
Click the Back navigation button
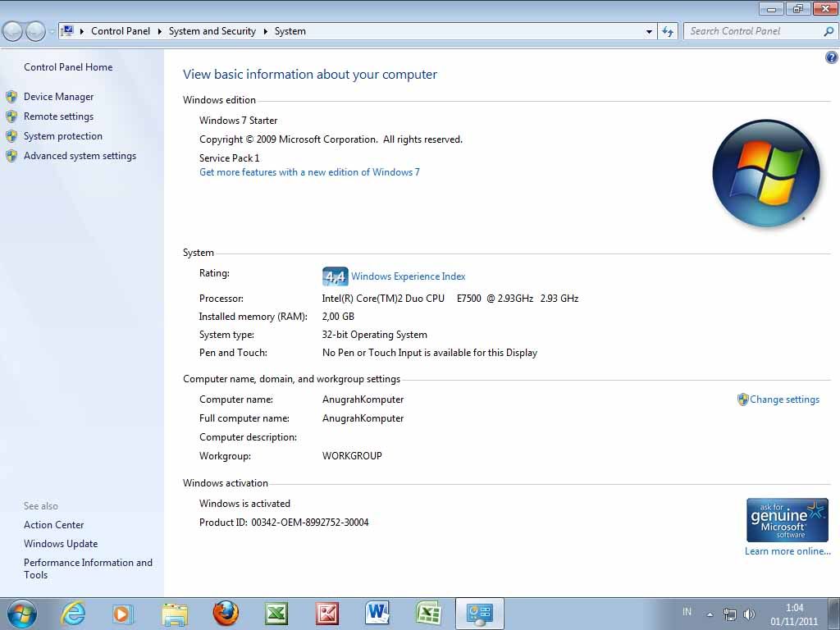click(x=13, y=32)
